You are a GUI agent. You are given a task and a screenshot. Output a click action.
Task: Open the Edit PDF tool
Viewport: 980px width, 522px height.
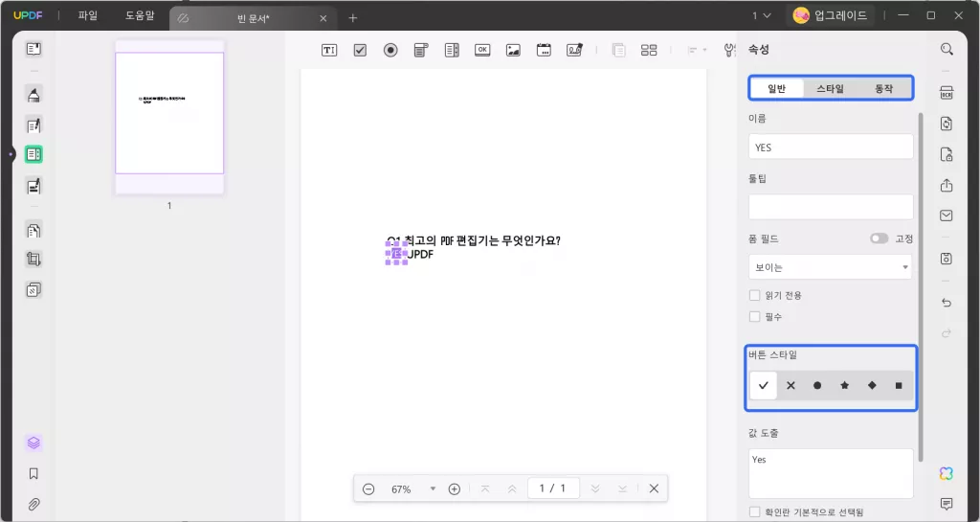point(33,125)
